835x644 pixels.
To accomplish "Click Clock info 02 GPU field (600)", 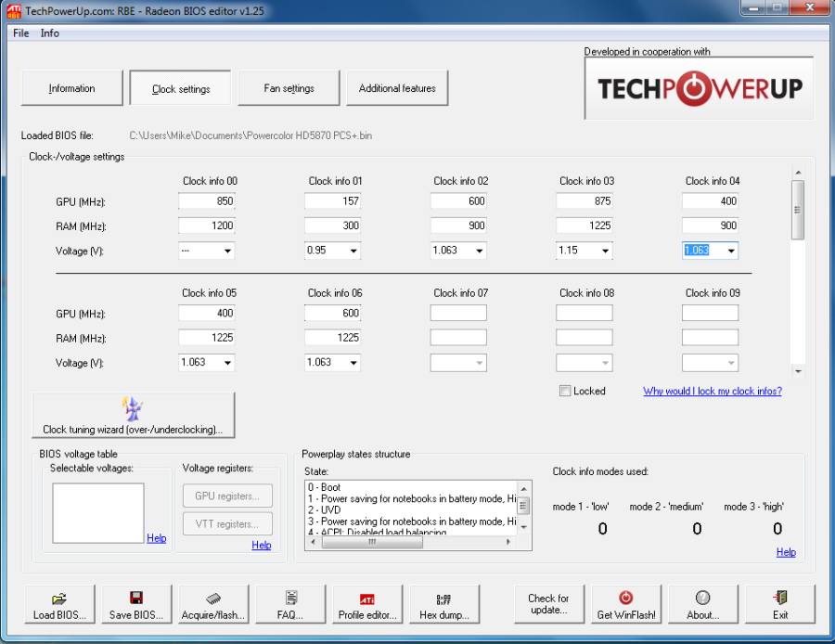I will pyautogui.click(x=458, y=201).
